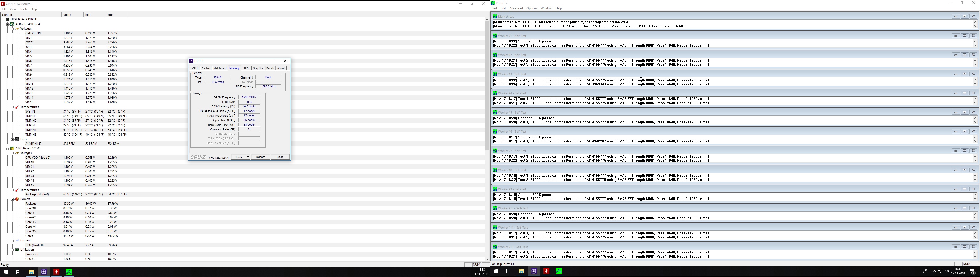Click the ASRock B450 Pro4 motherboard icon
Viewport: 980px width, 277px height.
click(x=12, y=24)
